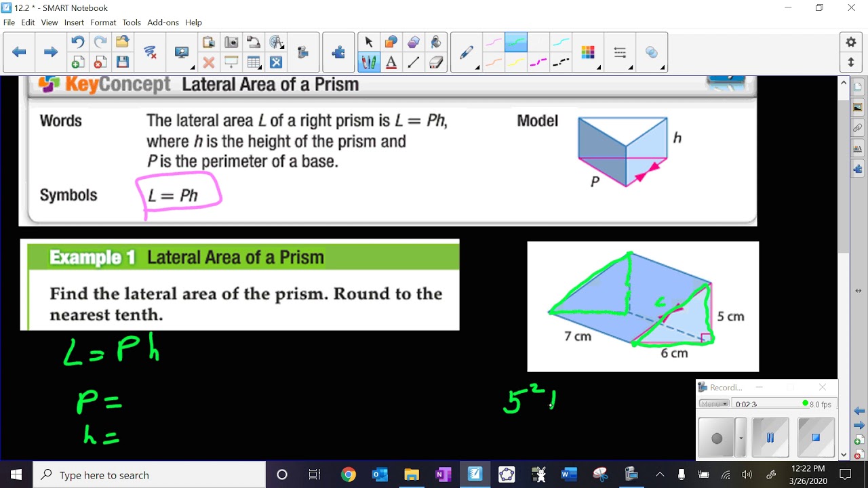The width and height of the screenshot is (868, 488).
Task: Select the Text tool with letter A
Action: coord(391,62)
